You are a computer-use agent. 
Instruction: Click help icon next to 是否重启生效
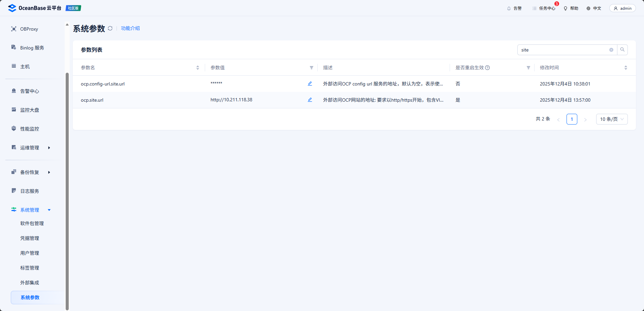487,68
